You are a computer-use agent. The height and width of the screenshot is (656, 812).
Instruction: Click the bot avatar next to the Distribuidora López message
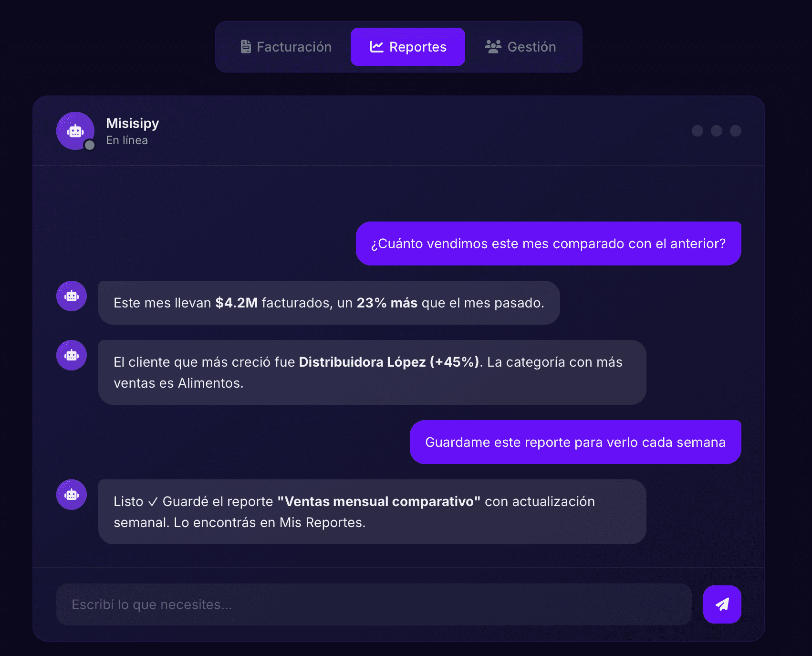(x=71, y=355)
